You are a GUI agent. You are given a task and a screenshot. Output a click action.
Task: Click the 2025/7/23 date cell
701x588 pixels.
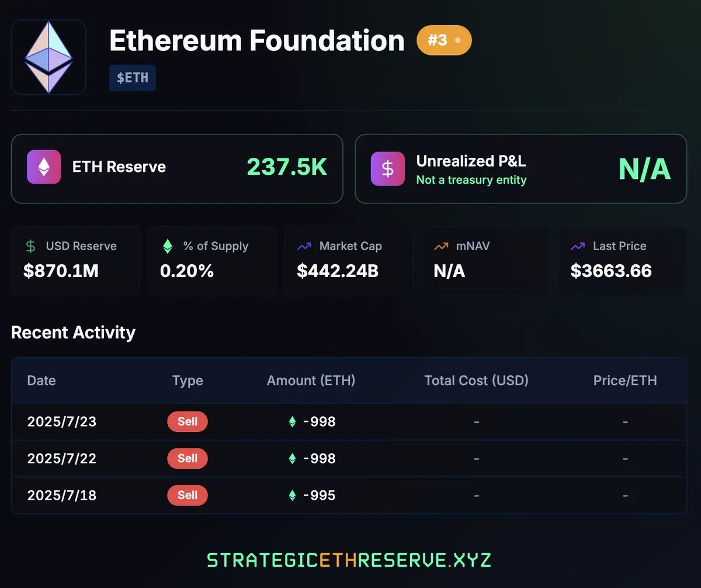pos(62,421)
